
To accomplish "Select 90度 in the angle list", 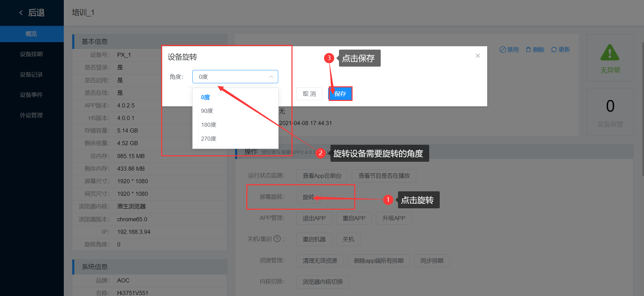I will click(x=235, y=111).
